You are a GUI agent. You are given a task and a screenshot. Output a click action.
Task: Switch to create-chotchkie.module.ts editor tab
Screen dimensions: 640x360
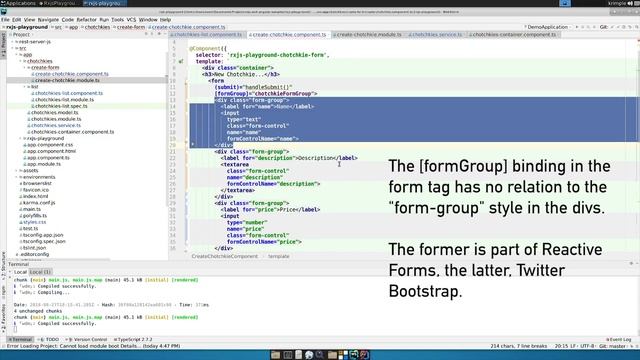click(x=367, y=35)
